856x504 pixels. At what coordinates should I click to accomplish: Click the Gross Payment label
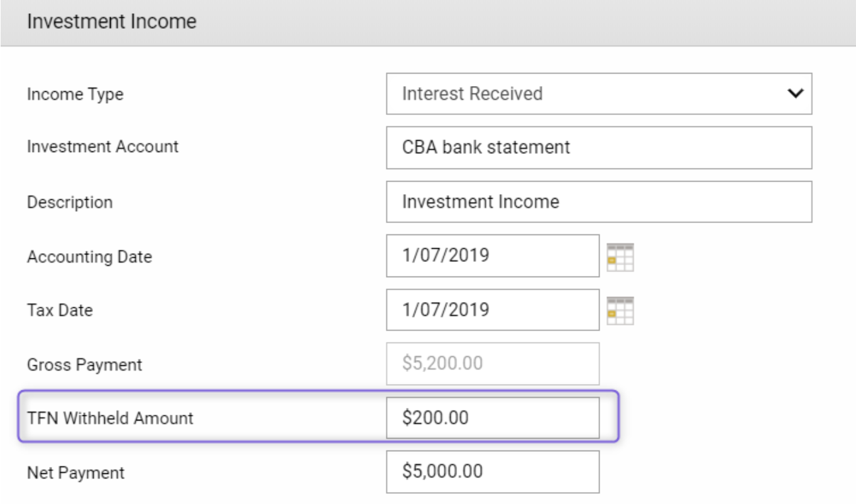[84, 364]
